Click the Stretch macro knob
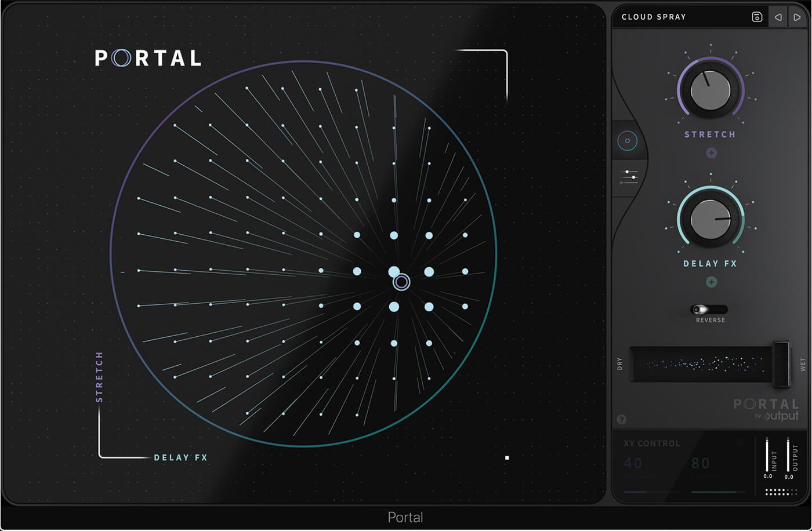812x531 pixels. click(710, 90)
